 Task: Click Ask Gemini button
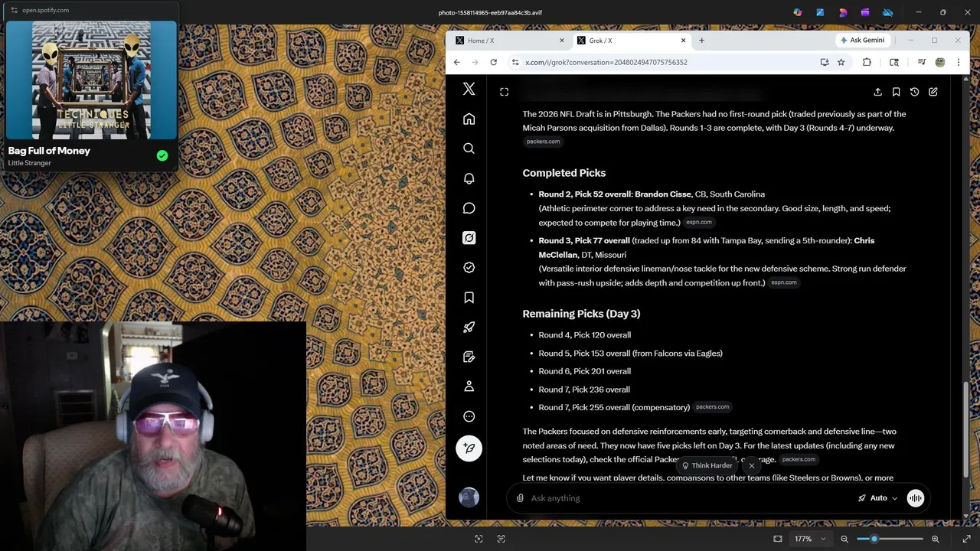pos(862,40)
